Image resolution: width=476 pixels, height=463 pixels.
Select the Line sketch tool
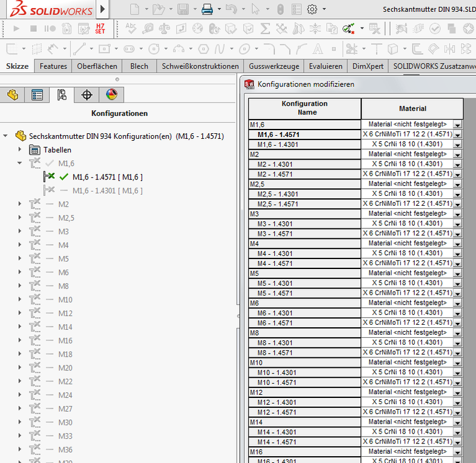80,49
